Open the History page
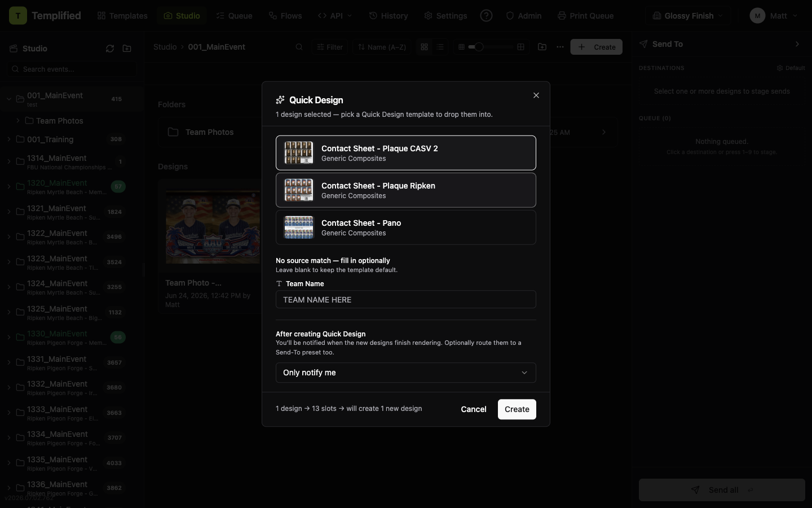Screen dimensions: 812x508 [389, 16]
